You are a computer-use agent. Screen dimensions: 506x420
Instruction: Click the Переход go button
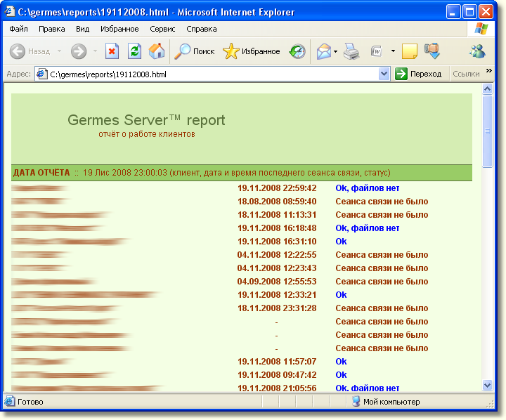[x=418, y=74]
